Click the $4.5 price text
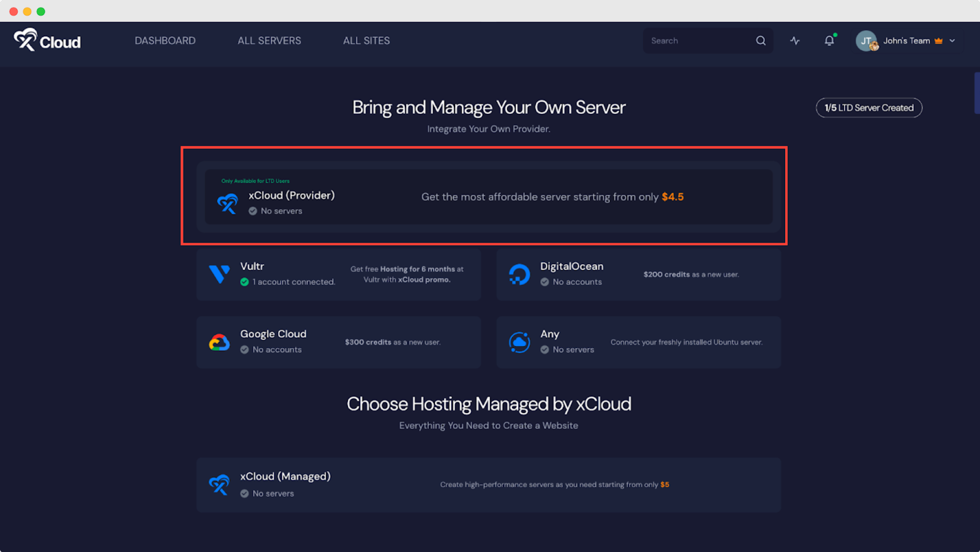Screen dimensions: 980x552 click(x=673, y=197)
